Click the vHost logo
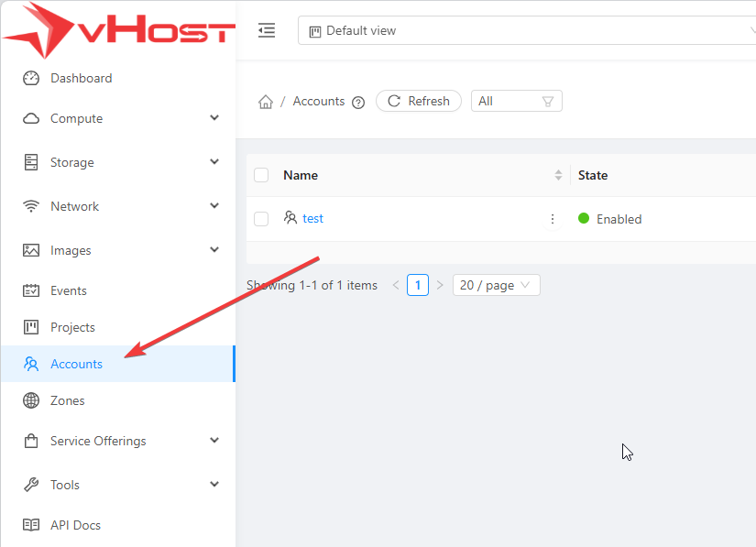This screenshot has width=756, height=547. [x=119, y=32]
